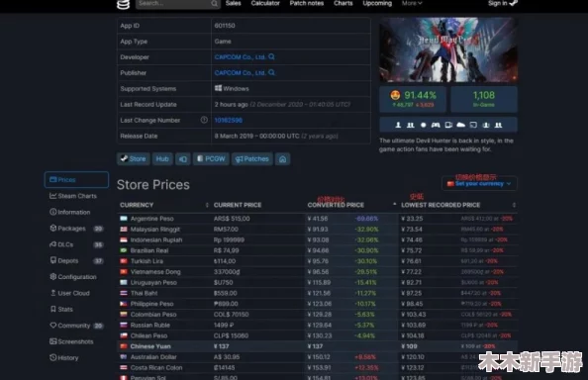Click the single-player category icon
588x380 pixels.
pyautogui.click(x=398, y=125)
